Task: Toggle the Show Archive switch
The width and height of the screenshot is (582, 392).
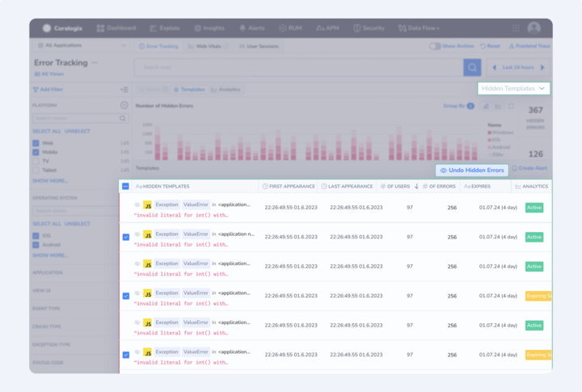Action: [x=435, y=46]
